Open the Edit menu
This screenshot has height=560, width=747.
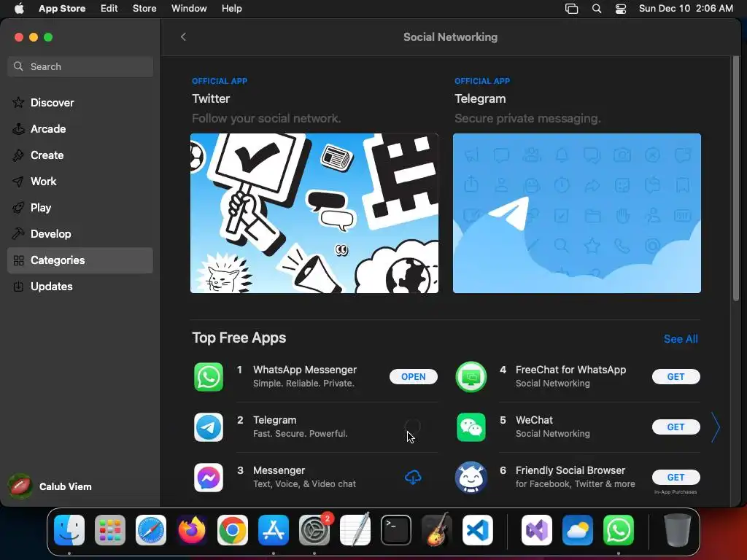[x=109, y=9]
